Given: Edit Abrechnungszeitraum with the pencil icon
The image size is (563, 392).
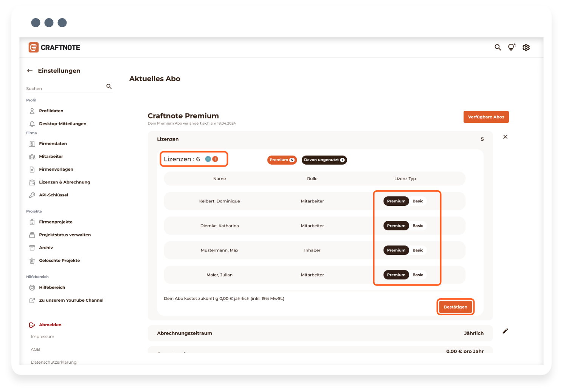Looking at the screenshot, I should pos(505,331).
